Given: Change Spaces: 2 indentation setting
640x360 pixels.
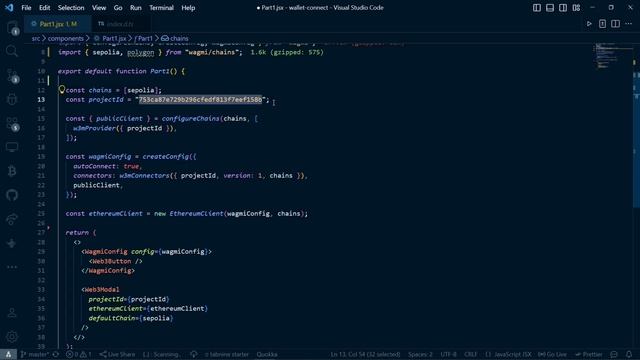Looking at the screenshot, I should tap(420, 355).
